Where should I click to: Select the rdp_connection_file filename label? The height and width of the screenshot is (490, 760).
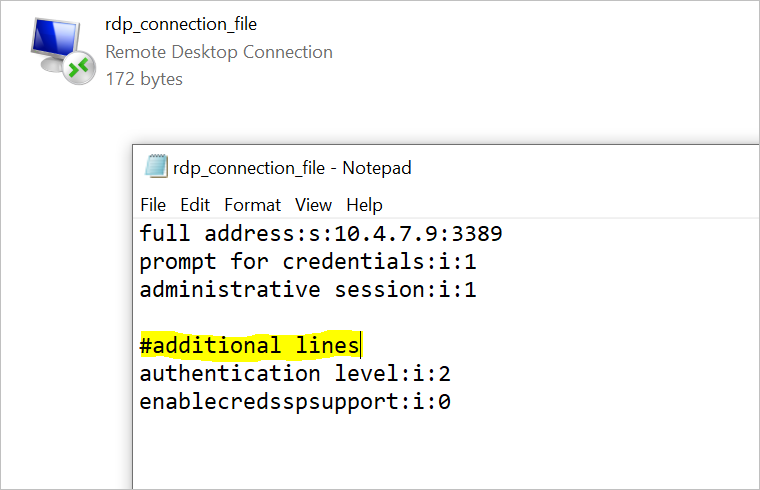coord(181,24)
